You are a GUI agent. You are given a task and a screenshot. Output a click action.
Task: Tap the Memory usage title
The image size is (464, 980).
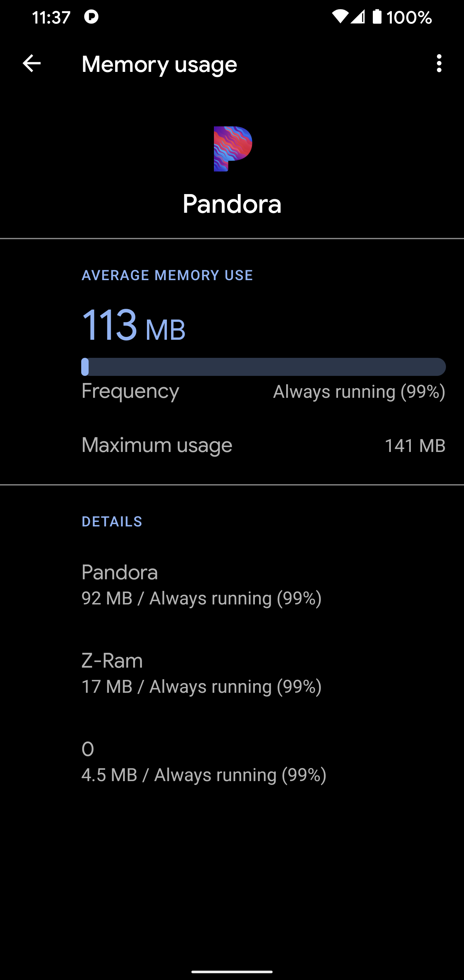point(159,64)
